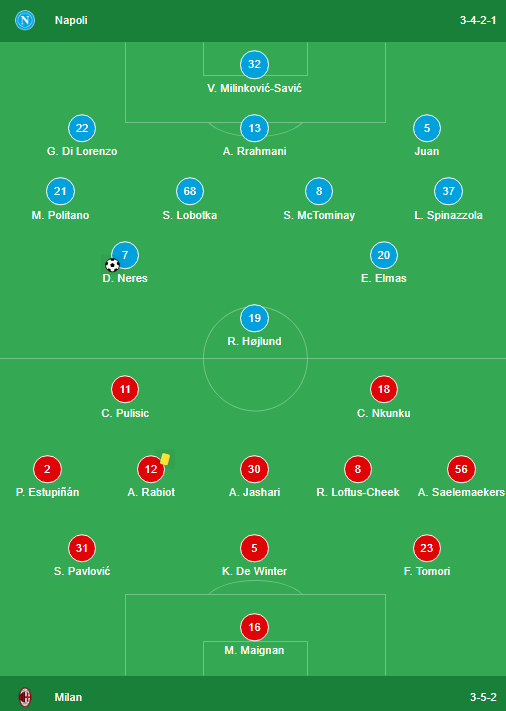Viewport: 506px width, 711px height.
Task: Click the yellow card icon on Rabiot
Action: tap(165, 458)
